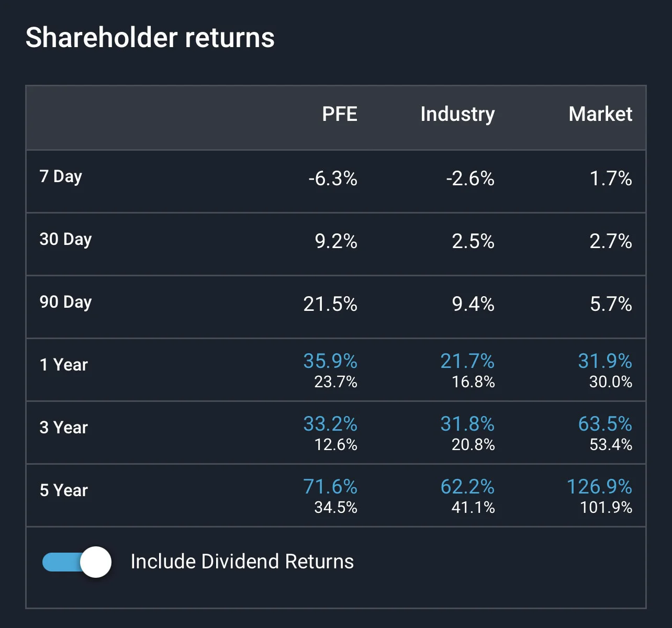Click PFE 5 Year price return 34.5%
672x628 pixels.
pos(336,507)
